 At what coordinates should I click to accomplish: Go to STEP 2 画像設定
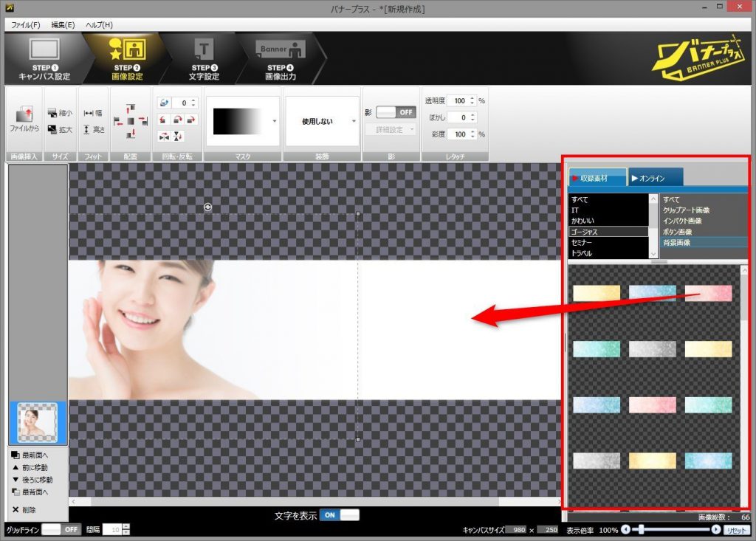tap(127, 58)
